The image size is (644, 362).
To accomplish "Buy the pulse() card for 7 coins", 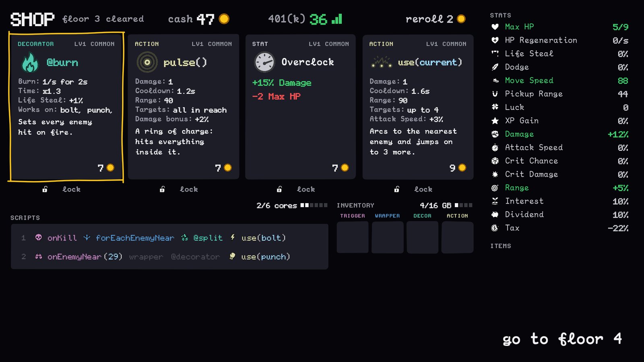I will point(183,107).
